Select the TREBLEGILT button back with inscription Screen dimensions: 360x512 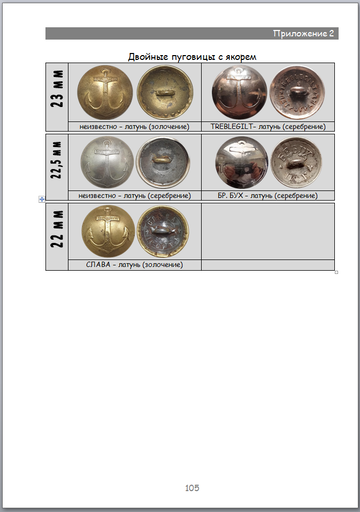[x=297, y=92]
